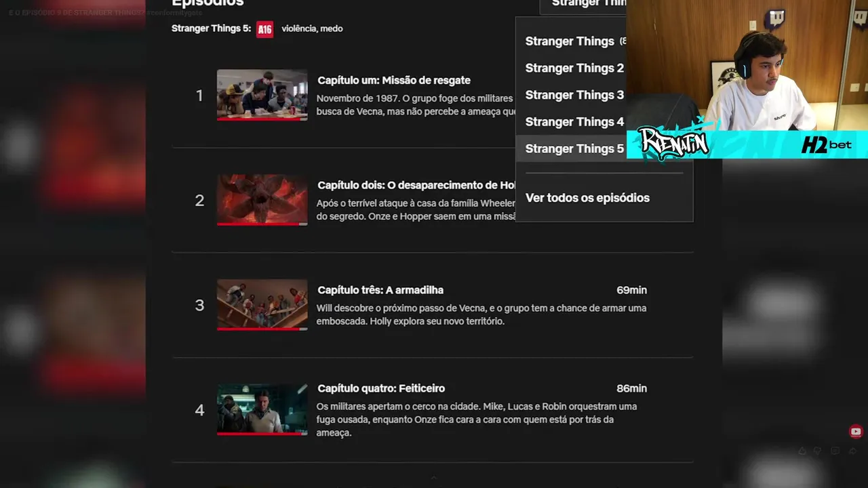Image resolution: width=868 pixels, height=488 pixels.
Task: Play episode 4 'Feiticeiro' thumbnail
Action: coord(262,409)
